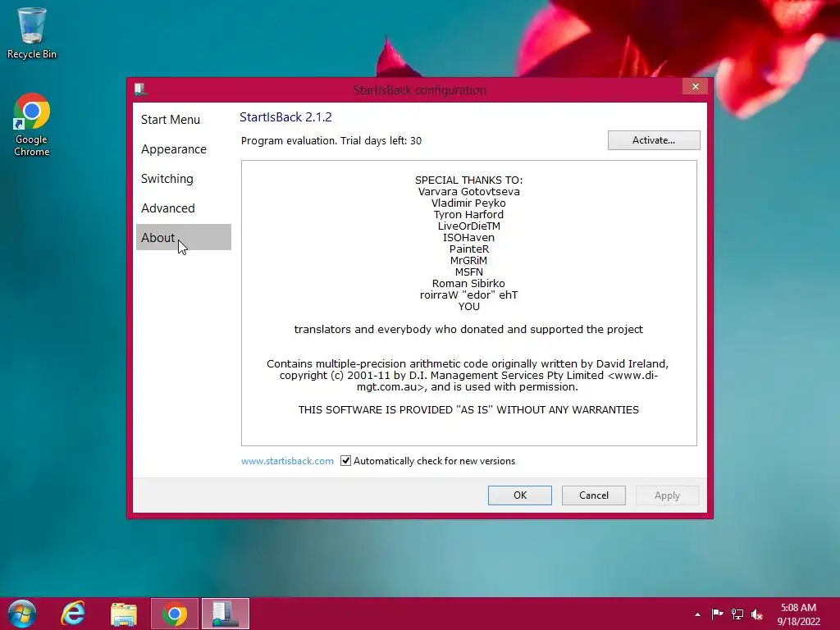The width and height of the screenshot is (840, 630).
Task: Click the StartIsBack taskbar button
Action: point(226,614)
